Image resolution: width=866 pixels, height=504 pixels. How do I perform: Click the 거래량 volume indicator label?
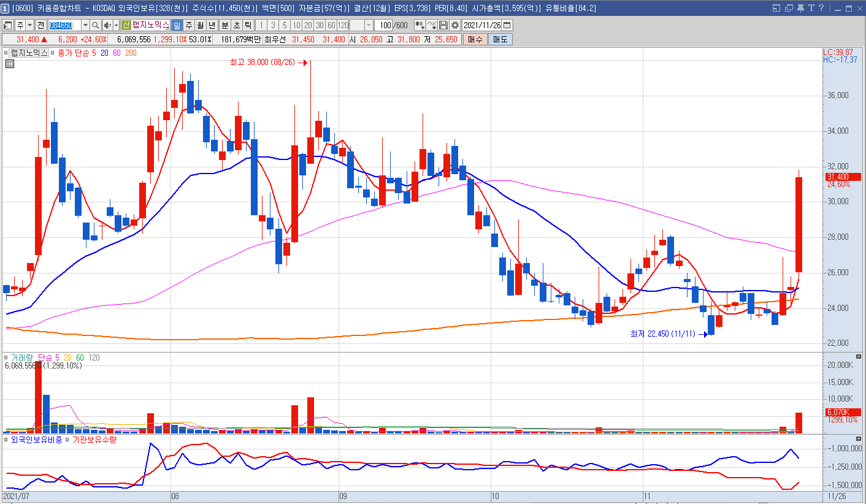pyautogui.click(x=23, y=357)
